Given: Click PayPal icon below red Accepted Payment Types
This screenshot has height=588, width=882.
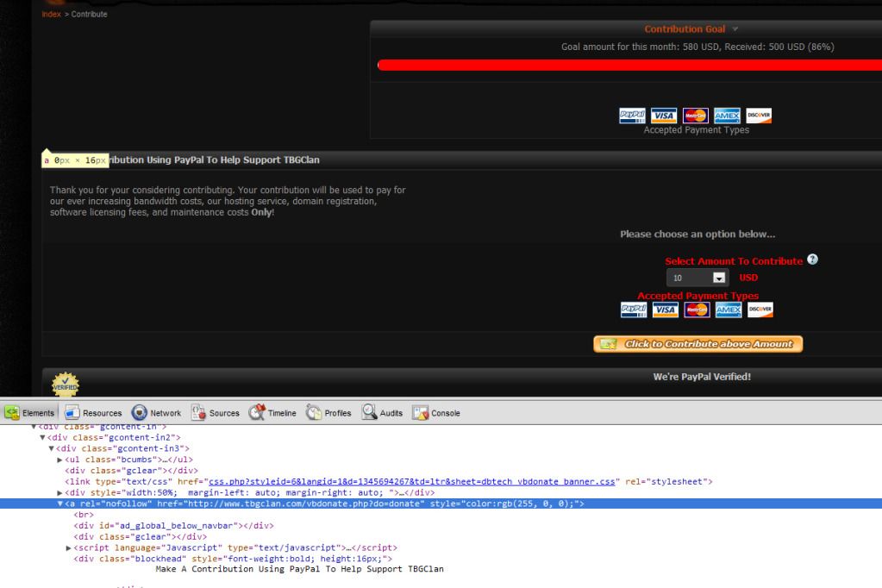Looking at the screenshot, I should (x=634, y=310).
